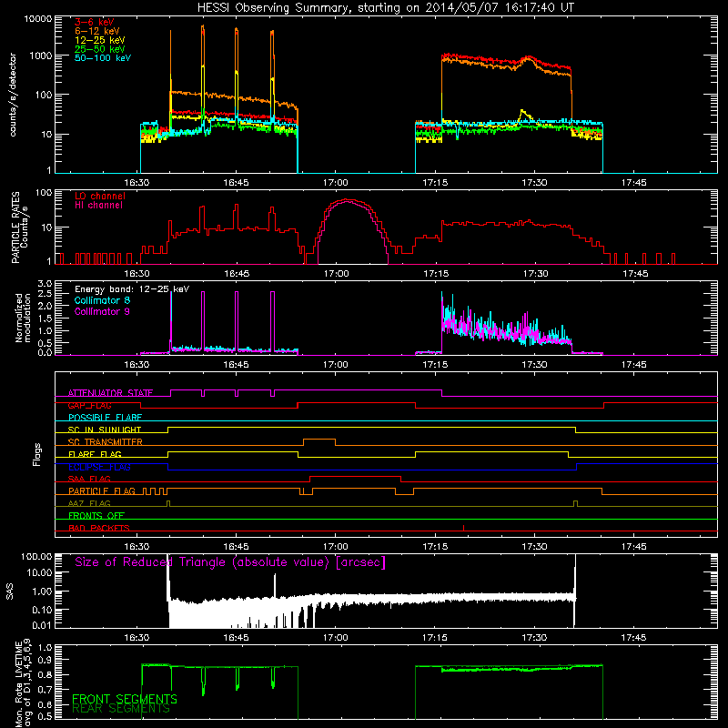The width and height of the screenshot is (728, 728).
Task: Click the SC_TRANSMITTER flag label
Action: click(106, 442)
